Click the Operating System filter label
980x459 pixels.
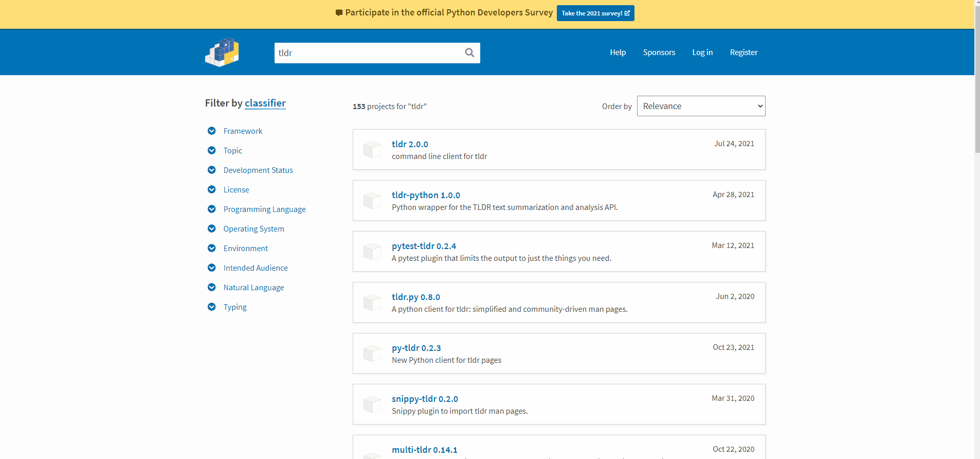[x=253, y=229]
